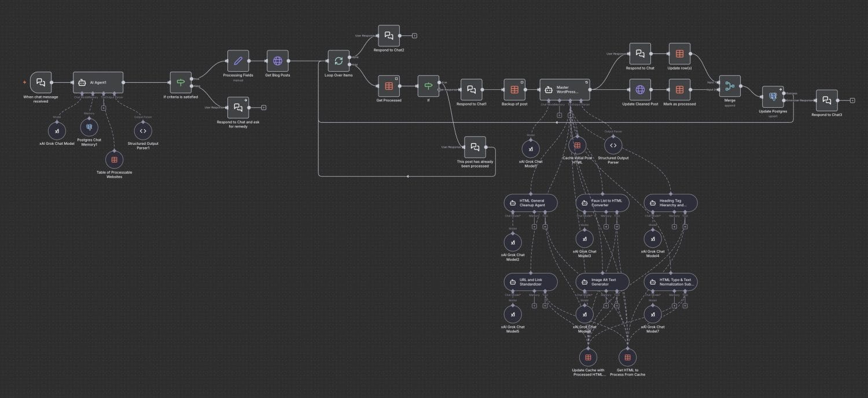Open the Postgres Chat Memory1 sub-node
Screen dimensions: 868x398
pyautogui.click(x=89, y=127)
